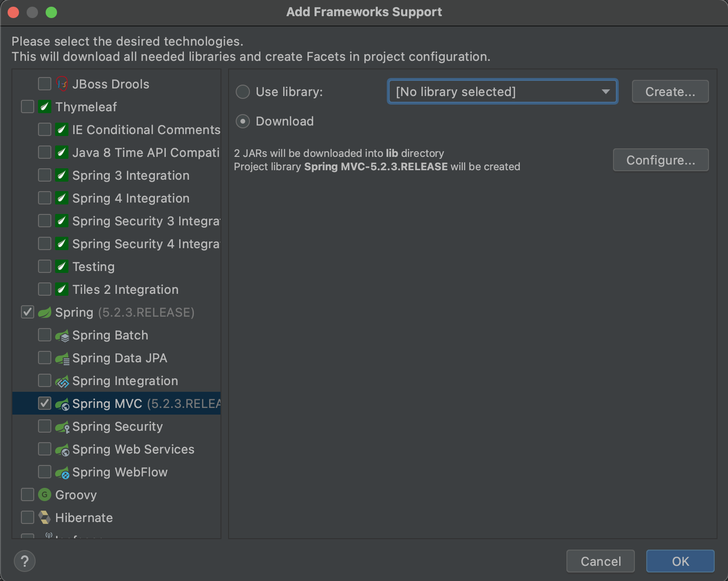The image size is (728, 581).
Task: Click the Spring Integration icon
Action: click(x=62, y=382)
